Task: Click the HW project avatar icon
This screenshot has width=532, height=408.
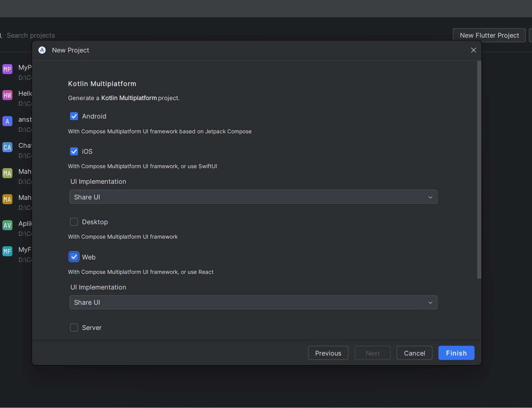Action: tap(7, 95)
